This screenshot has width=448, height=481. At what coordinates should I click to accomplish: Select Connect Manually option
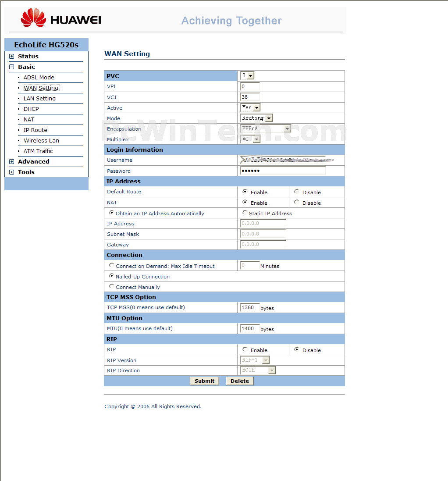pos(112,286)
